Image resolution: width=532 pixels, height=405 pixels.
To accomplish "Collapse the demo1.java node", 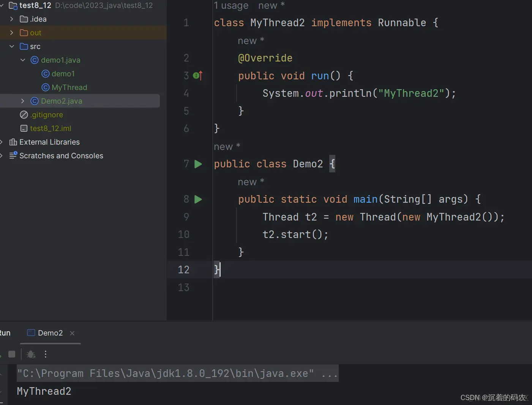I will click(x=22, y=60).
